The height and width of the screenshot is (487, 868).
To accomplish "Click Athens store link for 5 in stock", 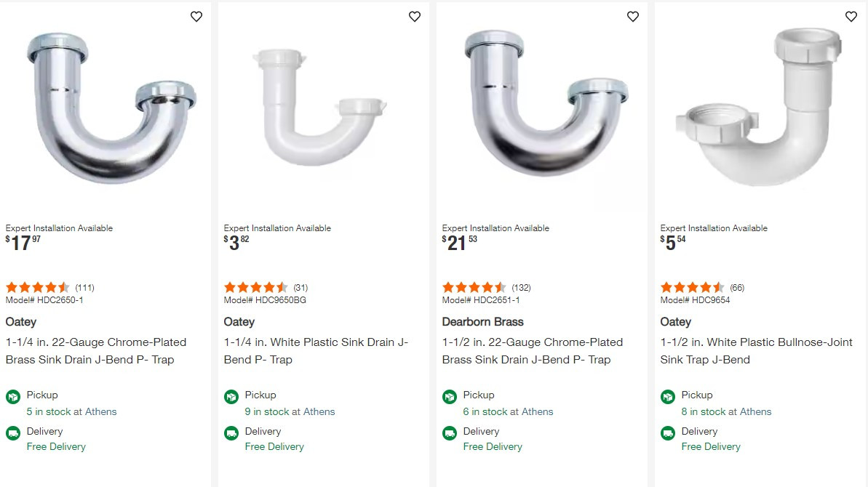I will click(x=100, y=411).
